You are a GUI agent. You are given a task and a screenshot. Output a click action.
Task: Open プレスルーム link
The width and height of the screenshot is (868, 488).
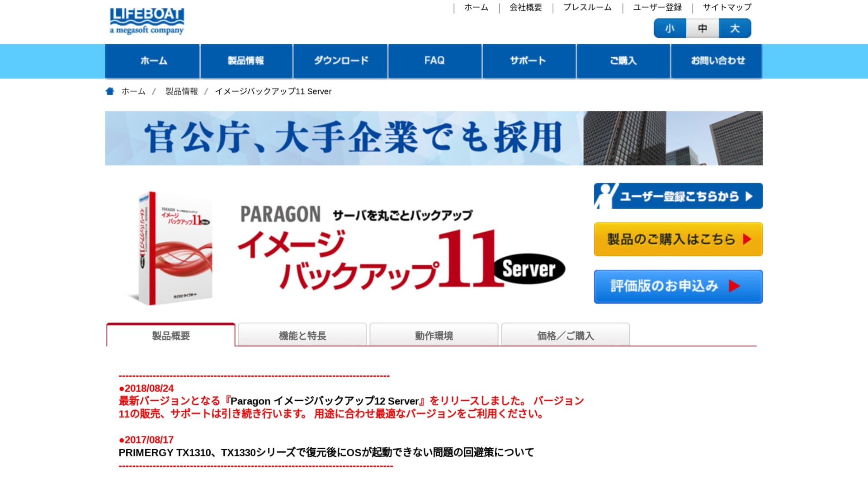coord(588,8)
